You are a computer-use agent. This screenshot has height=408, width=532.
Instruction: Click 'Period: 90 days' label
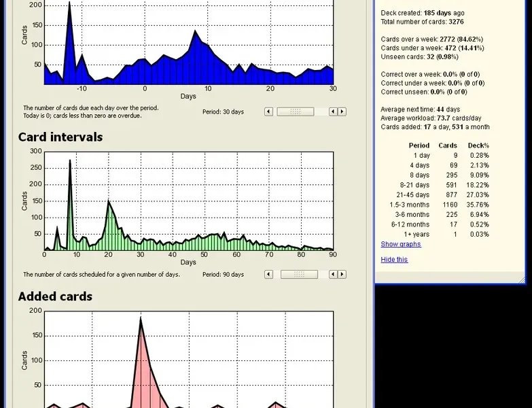click(223, 274)
